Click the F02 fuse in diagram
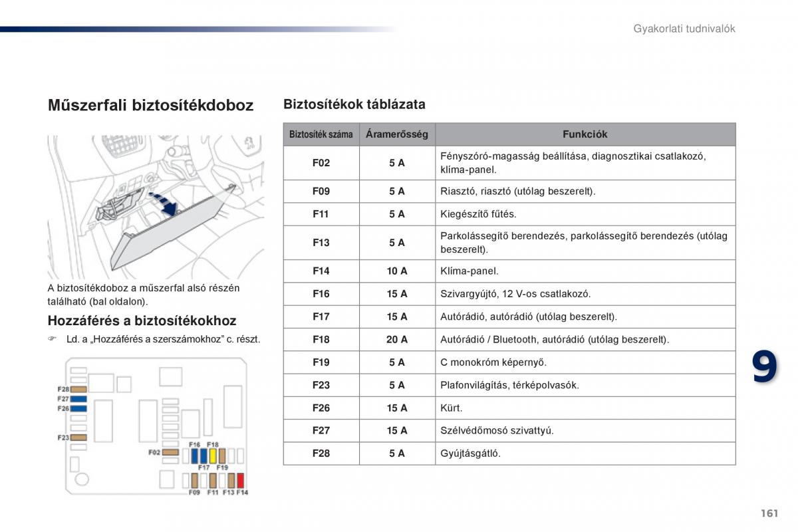 (x=170, y=452)
